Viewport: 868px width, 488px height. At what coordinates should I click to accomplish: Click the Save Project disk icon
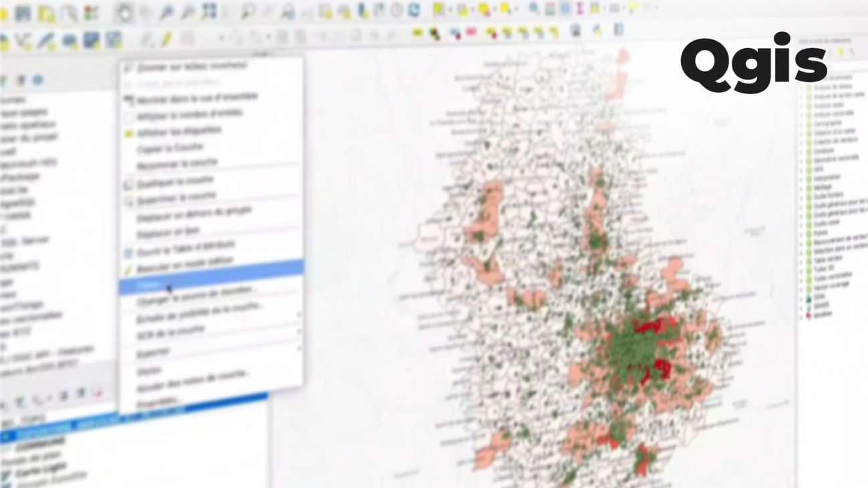(23, 12)
